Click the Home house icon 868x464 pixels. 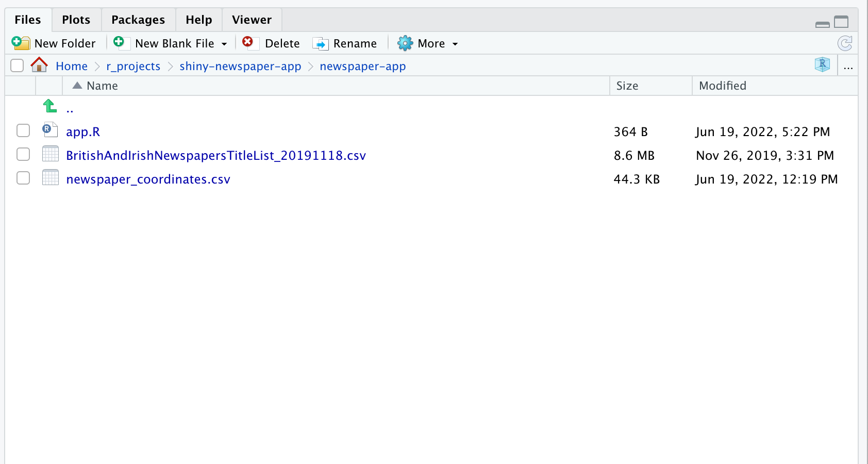point(39,65)
